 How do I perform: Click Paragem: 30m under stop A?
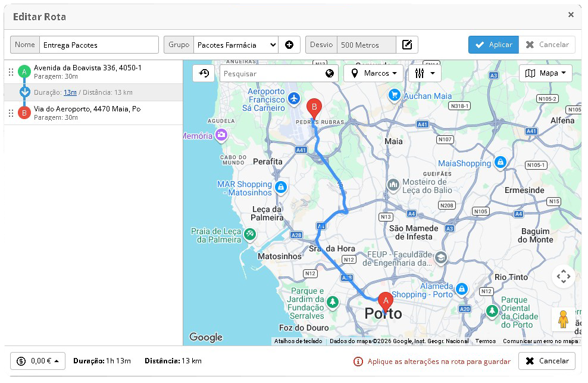pos(56,77)
